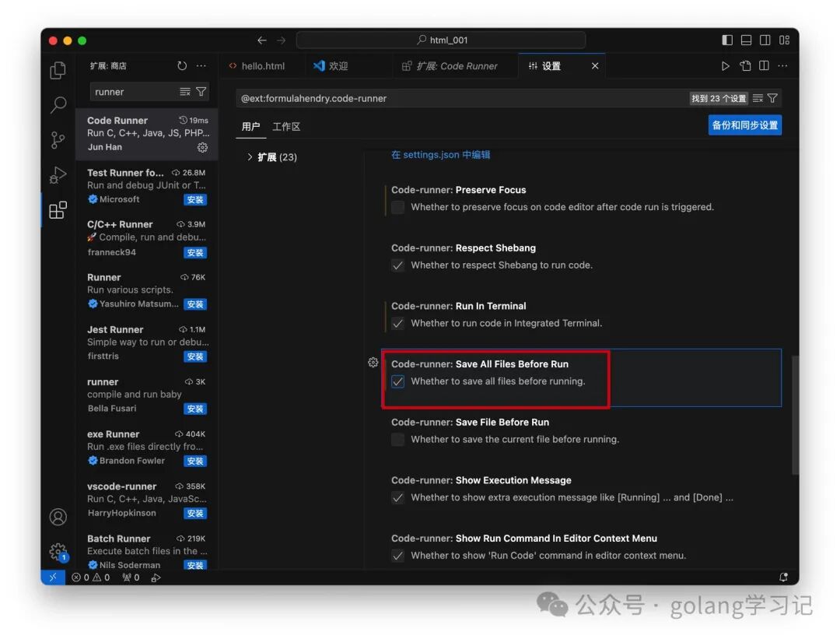
Task: Select Code Runner extension in list
Action: coord(147,134)
